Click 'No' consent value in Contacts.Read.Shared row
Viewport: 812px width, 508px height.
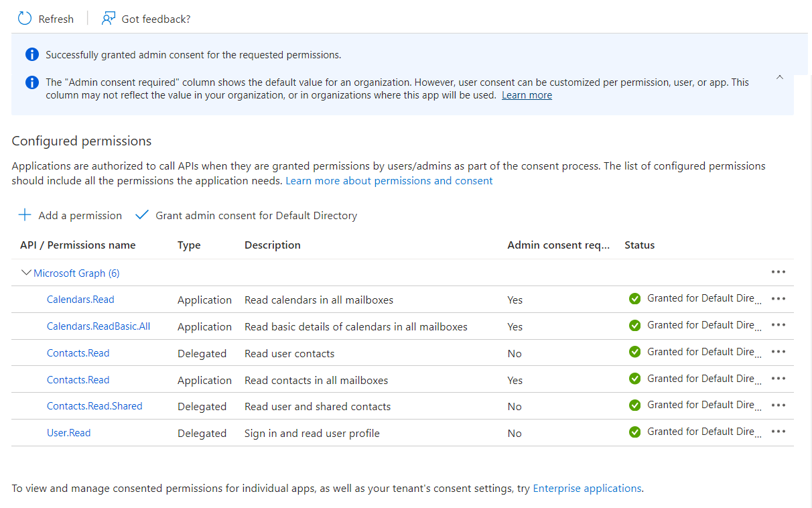515,406
